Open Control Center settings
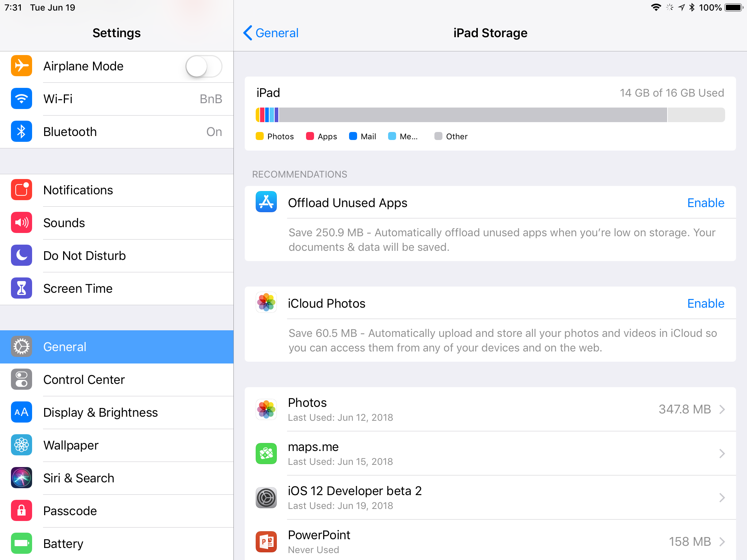 117,380
